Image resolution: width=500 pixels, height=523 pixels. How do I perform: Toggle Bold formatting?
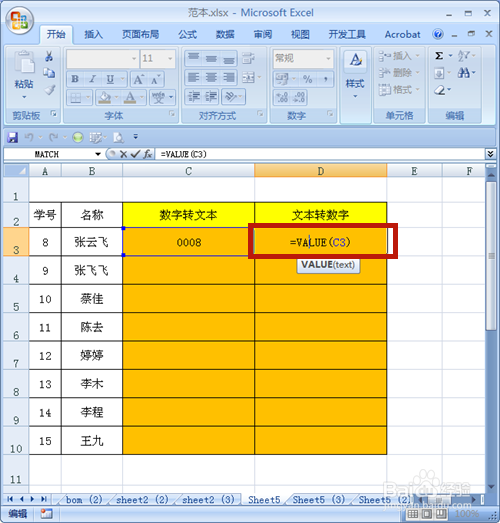tap(75, 79)
